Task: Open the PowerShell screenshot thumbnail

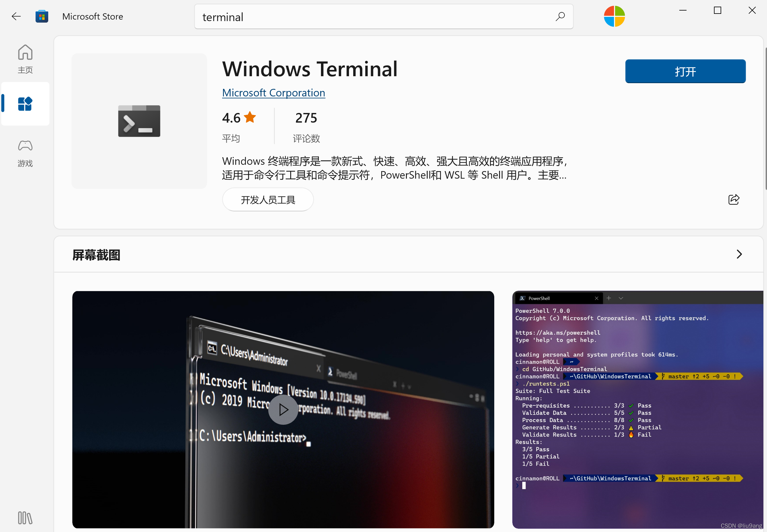Action: tap(638, 409)
